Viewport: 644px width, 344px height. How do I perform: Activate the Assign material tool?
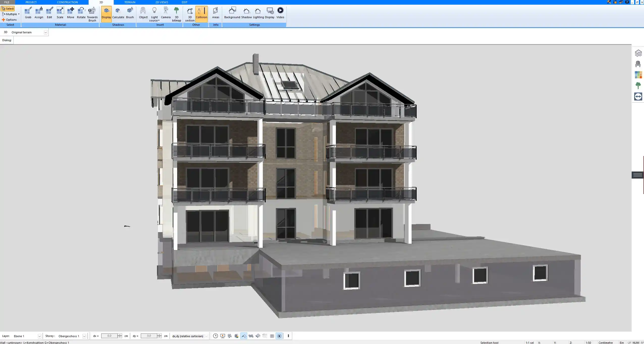coord(39,13)
